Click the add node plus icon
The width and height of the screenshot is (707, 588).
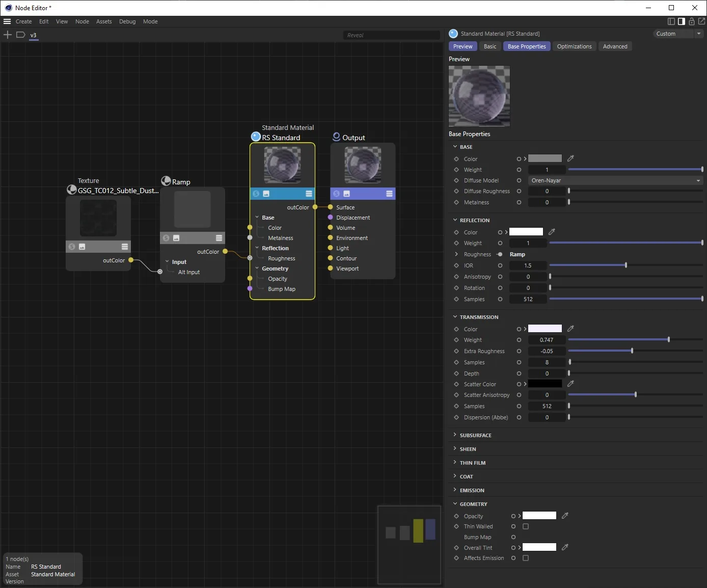pos(8,35)
